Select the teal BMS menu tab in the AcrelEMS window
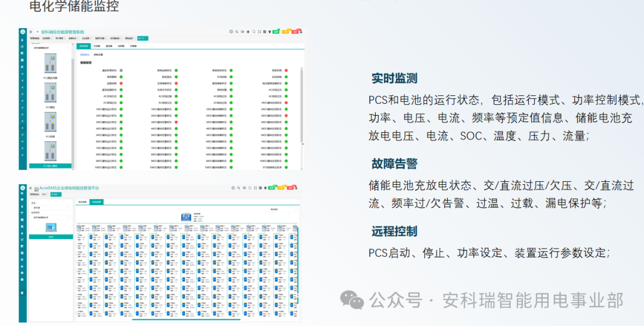This screenshot has height=326, width=644. (x=56, y=194)
